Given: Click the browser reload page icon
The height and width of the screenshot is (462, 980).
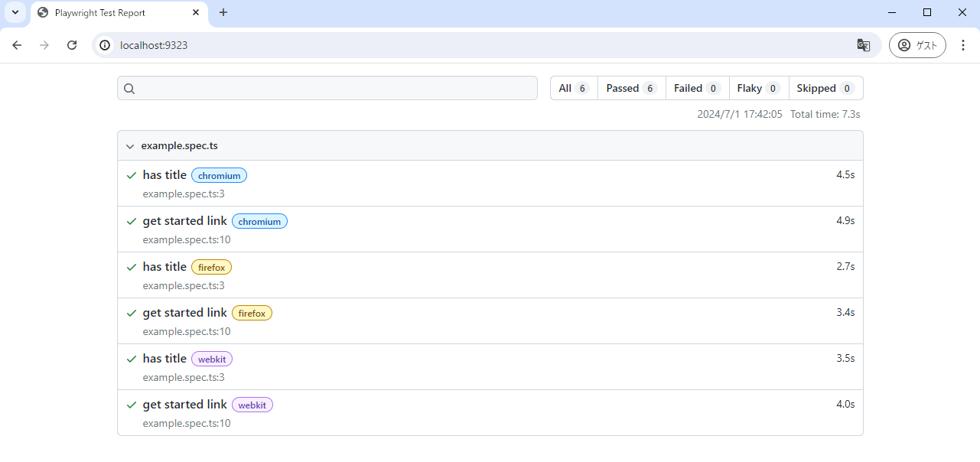Looking at the screenshot, I should click(72, 45).
